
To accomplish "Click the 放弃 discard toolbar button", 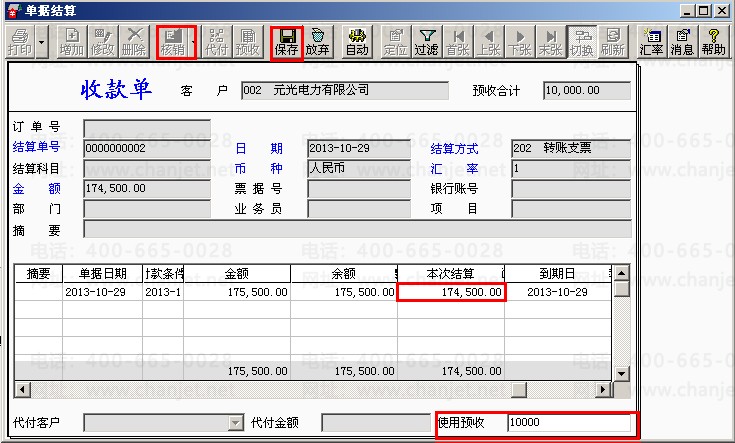I will [317, 42].
